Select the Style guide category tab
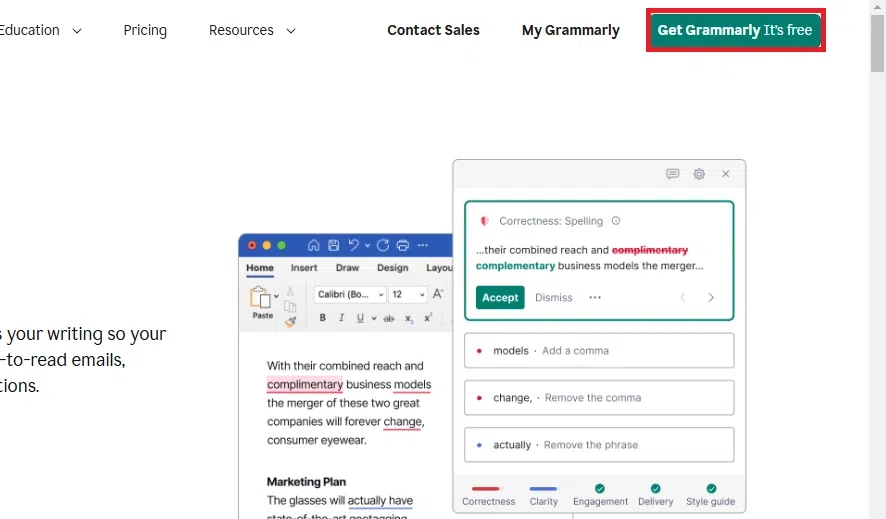This screenshot has width=886, height=519. pos(710,495)
